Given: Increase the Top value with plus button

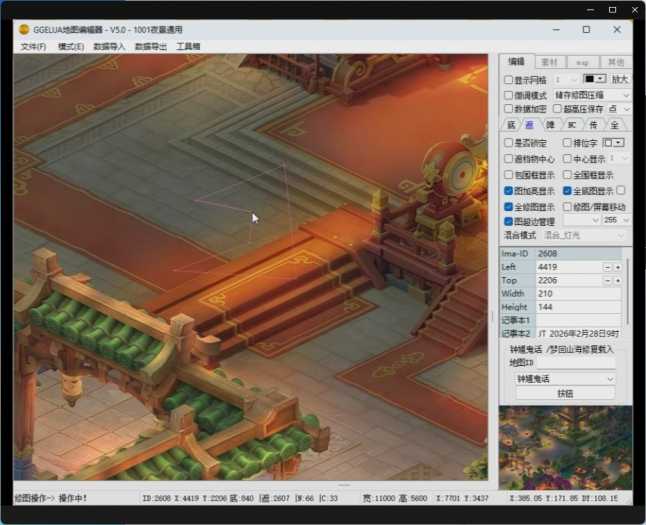Looking at the screenshot, I should (x=618, y=281).
